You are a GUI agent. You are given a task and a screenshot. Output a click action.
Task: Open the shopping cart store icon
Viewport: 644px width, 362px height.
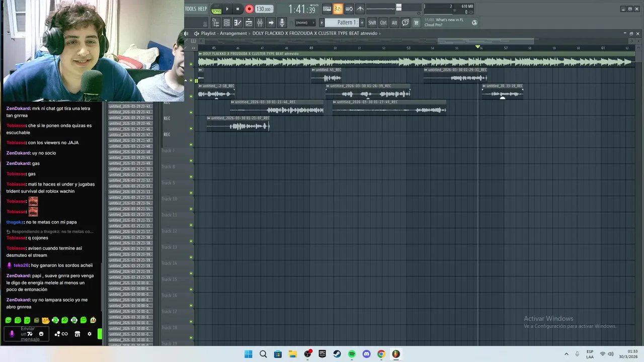416,23
